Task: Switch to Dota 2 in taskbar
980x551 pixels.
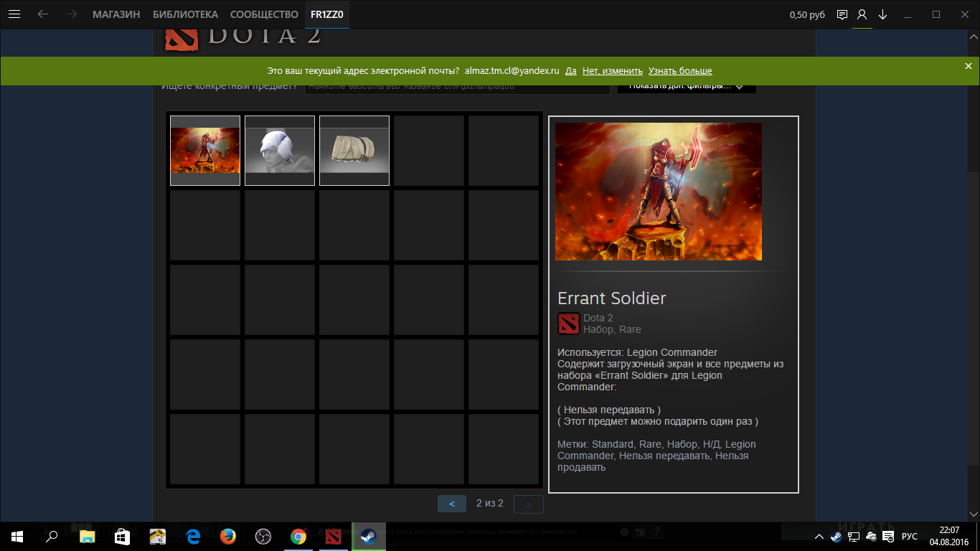Action: [x=334, y=536]
